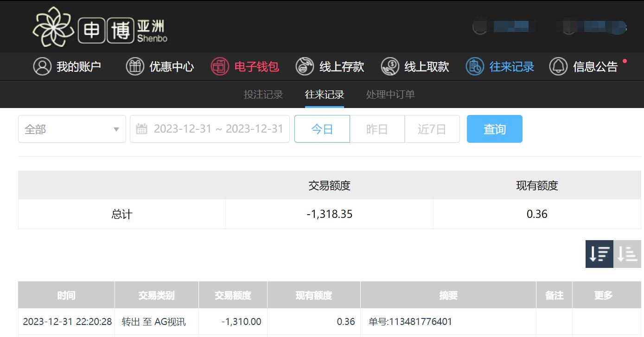Click the 时间 column header
The width and height of the screenshot is (644, 337).
click(66, 295)
